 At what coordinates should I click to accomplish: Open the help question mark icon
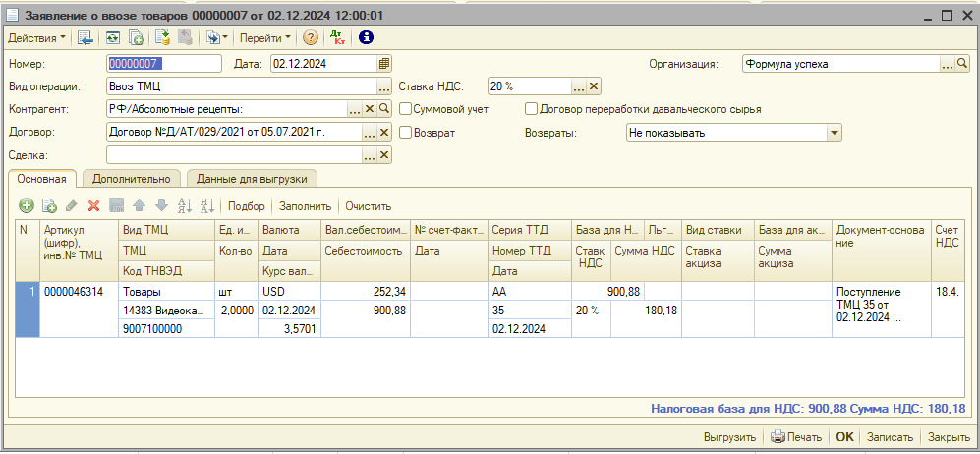pyautogui.click(x=311, y=38)
